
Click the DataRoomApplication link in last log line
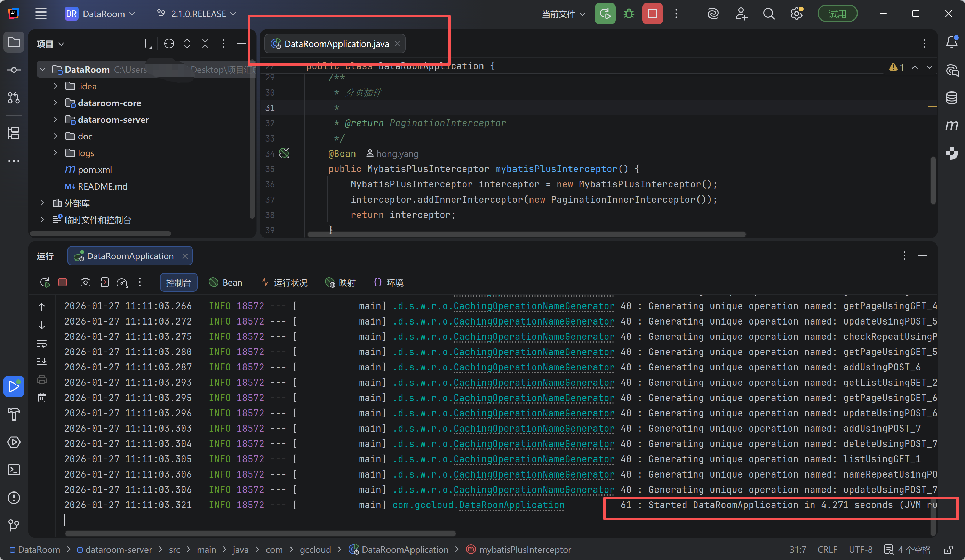coord(511,505)
